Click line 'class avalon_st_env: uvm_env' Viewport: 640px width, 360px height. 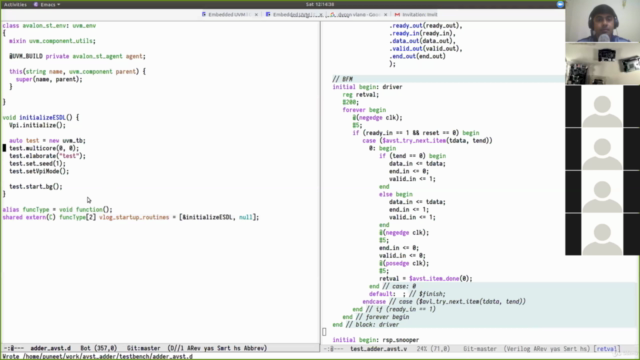[49, 26]
